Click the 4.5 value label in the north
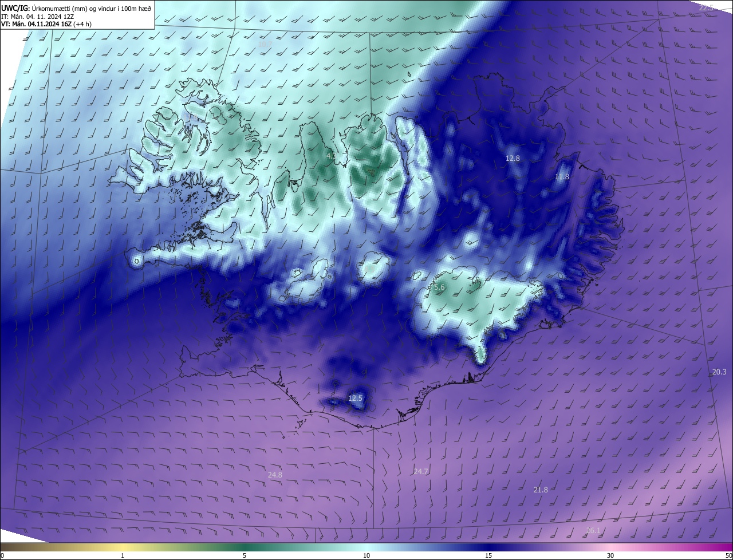The width and height of the screenshot is (733, 560). pyautogui.click(x=331, y=156)
